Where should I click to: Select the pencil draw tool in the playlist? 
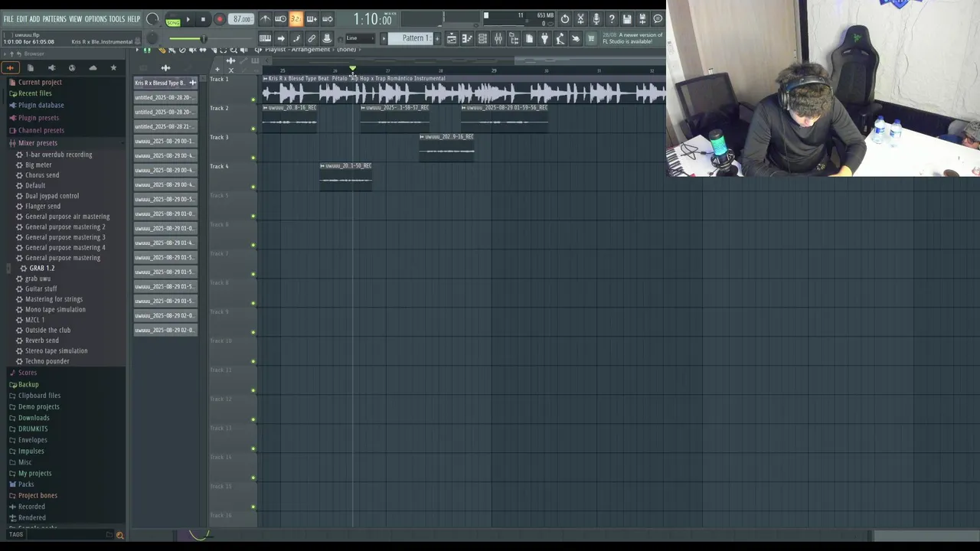point(162,50)
